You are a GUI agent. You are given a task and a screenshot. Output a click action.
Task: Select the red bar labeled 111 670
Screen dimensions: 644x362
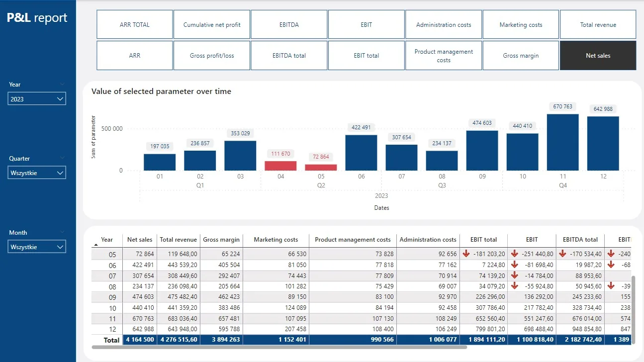tap(280, 166)
